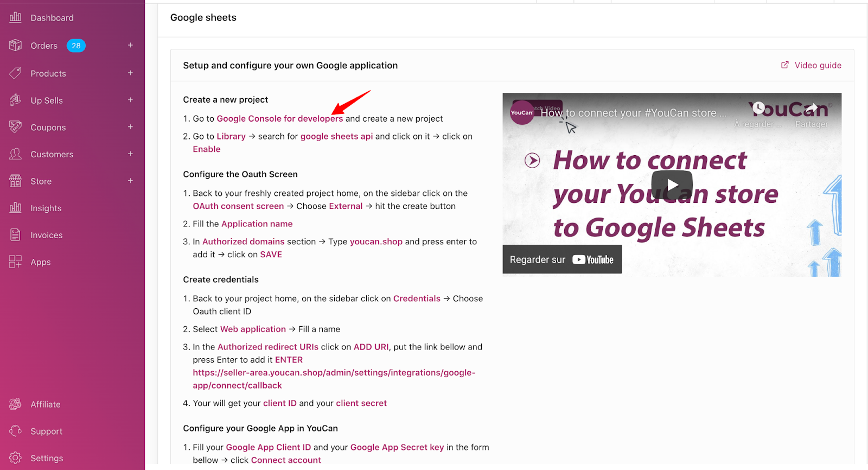This screenshot has height=470, width=868.
Task: Click the 'Enable' highlighted text
Action: [207, 149]
